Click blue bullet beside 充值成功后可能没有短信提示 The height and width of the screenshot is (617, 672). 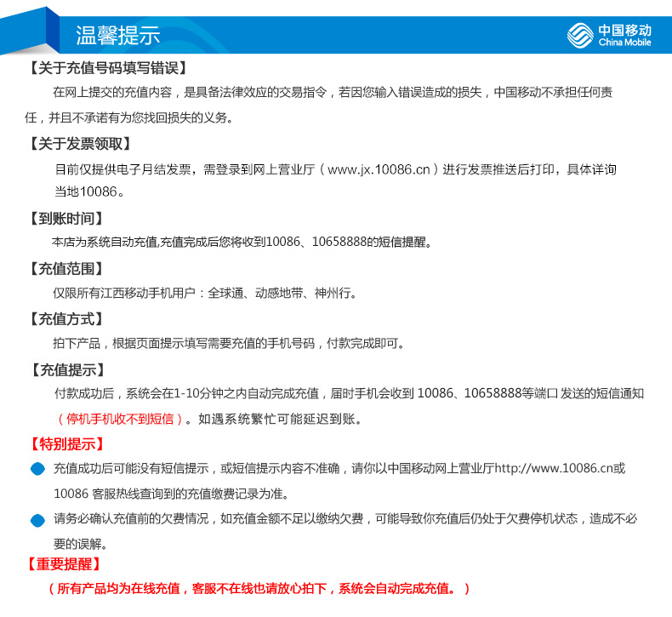point(37,469)
